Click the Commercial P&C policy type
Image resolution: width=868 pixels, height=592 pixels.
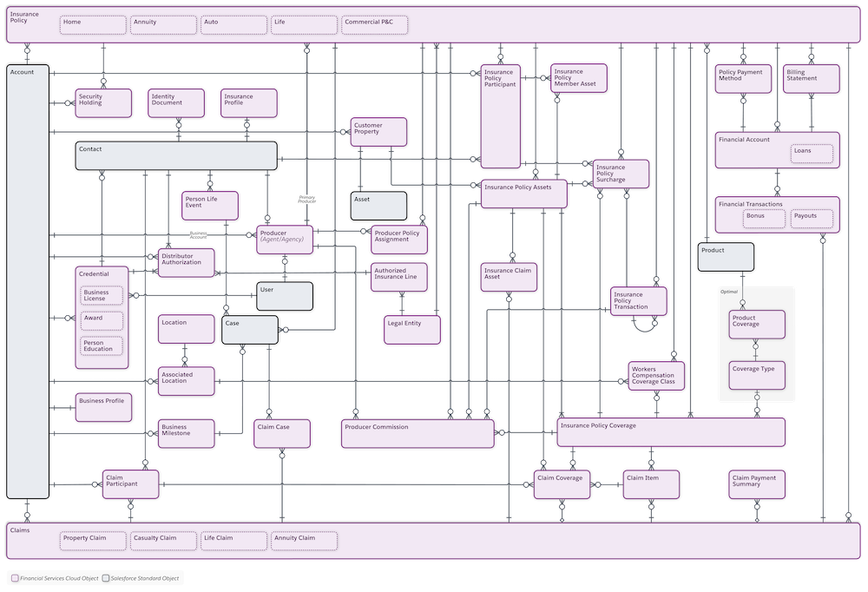click(374, 24)
